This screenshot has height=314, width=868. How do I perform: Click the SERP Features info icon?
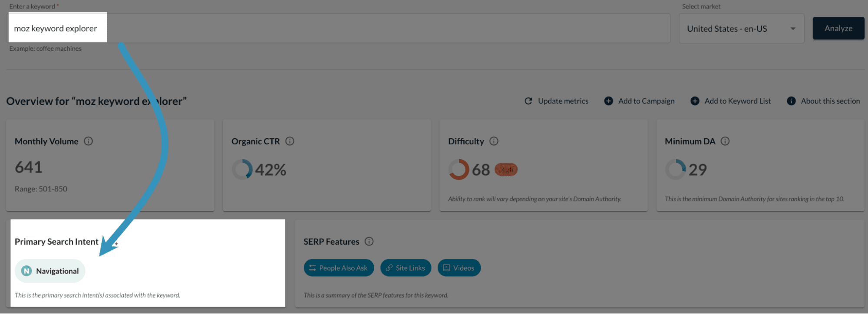pyautogui.click(x=369, y=242)
